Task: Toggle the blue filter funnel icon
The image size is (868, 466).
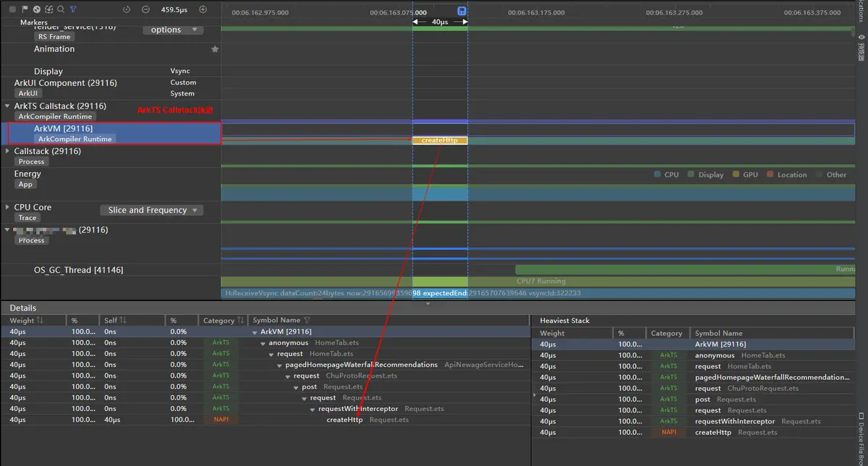Action: tap(73, 9)
